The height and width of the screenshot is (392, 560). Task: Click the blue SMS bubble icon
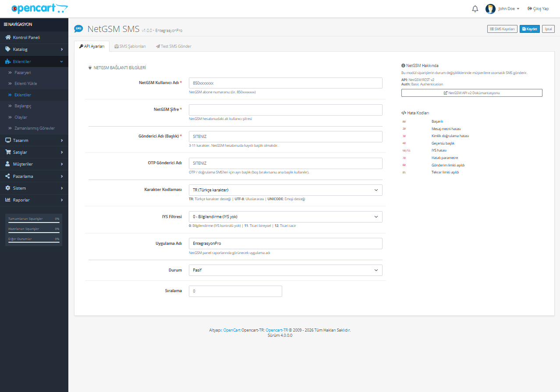click(x=78, y=29)
